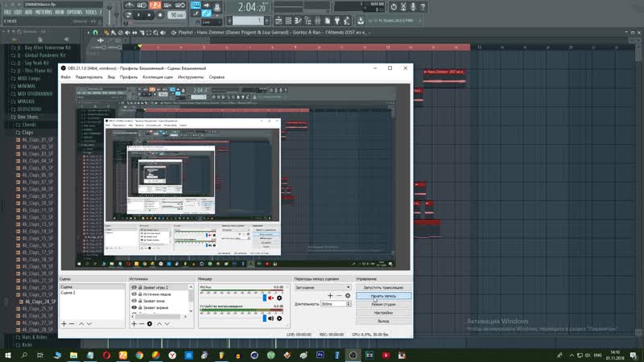Open the Edit menu in OBS
Viewport: 644px width, 362px height.
pyautogui.click(x=89, y=77)
